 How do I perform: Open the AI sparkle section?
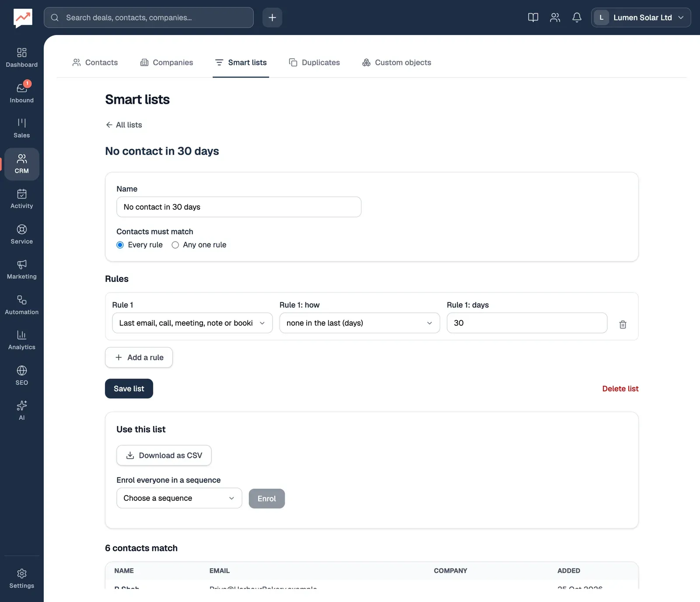[x=21, y=410]
